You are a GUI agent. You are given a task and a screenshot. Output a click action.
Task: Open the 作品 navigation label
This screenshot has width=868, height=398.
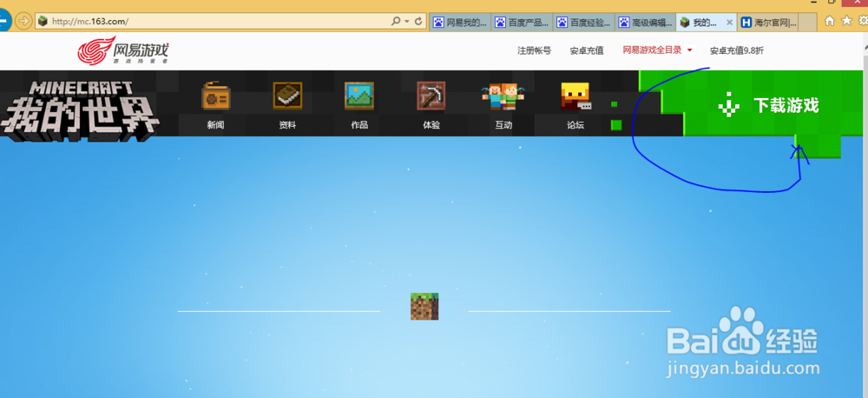tap(359, 125)
